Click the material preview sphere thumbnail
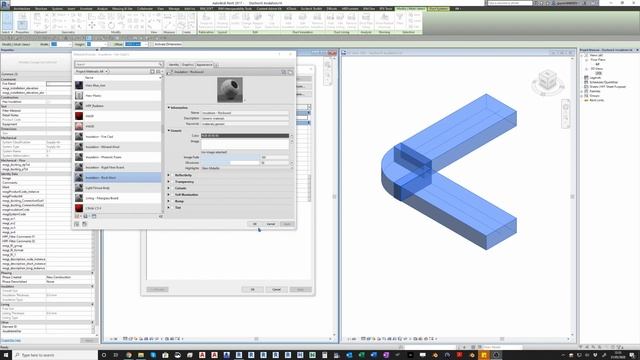 [x=230, y=90]
